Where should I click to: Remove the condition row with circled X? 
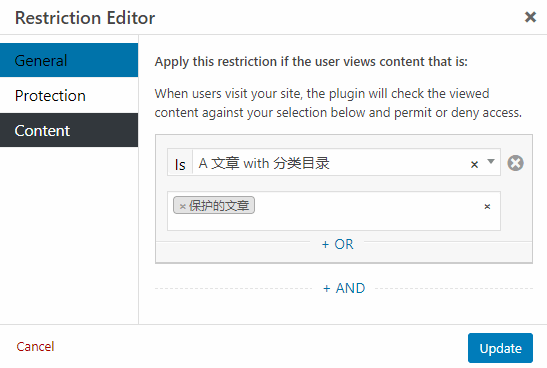(515, 163)
